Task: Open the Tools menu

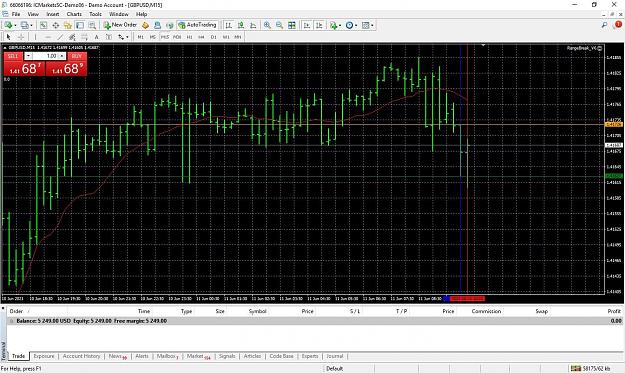Action: 95,14
